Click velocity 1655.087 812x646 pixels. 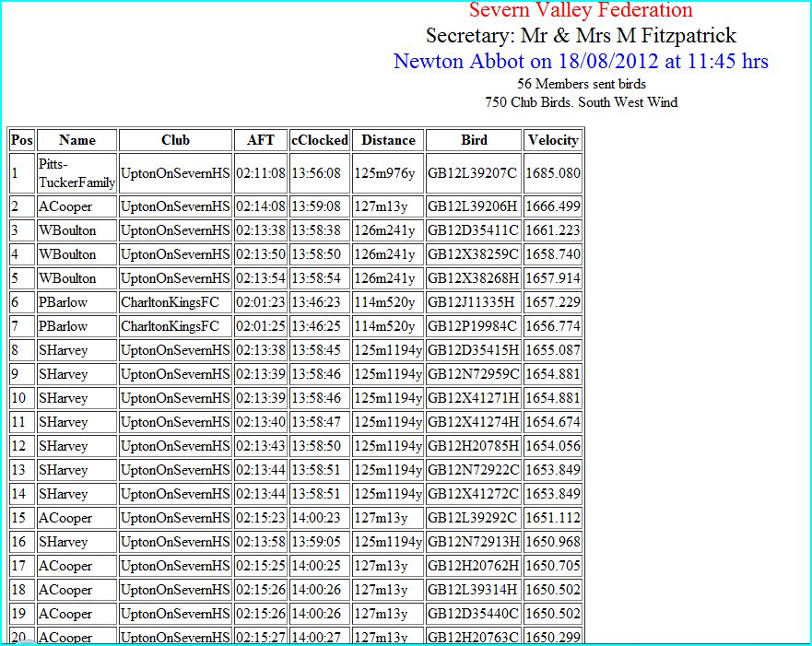[x=553, y=350]
